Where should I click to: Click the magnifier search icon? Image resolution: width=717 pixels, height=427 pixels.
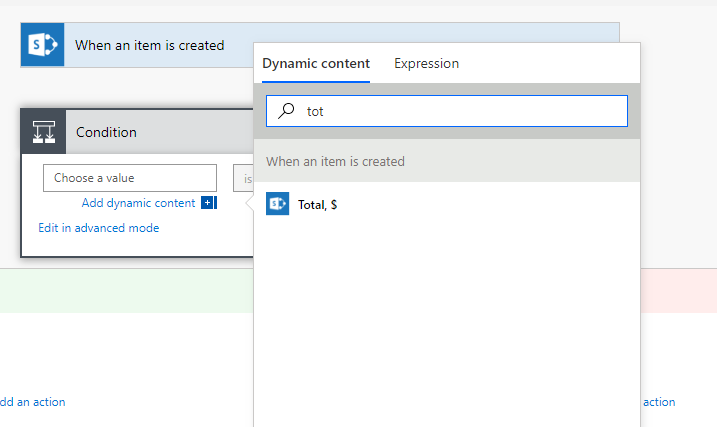coord(287,111)
